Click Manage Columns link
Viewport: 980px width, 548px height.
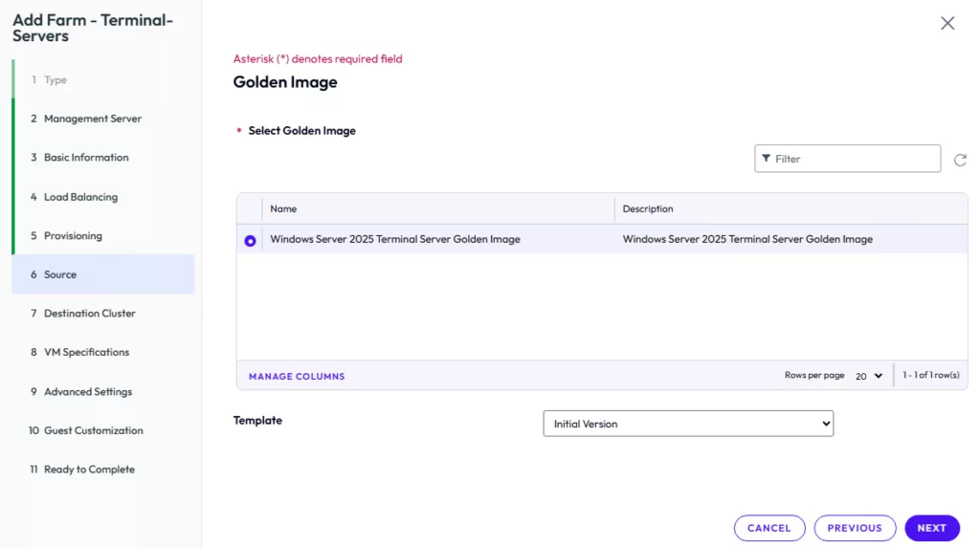[297, 377]
